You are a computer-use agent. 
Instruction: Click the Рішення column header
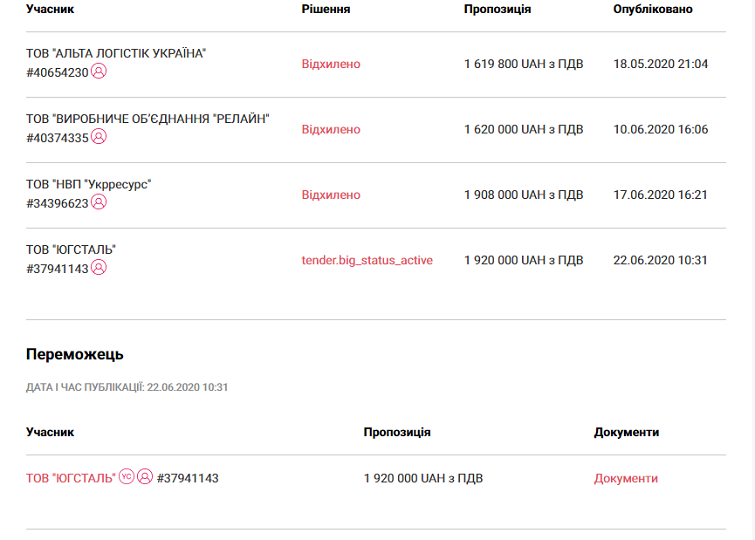[326, 9]
